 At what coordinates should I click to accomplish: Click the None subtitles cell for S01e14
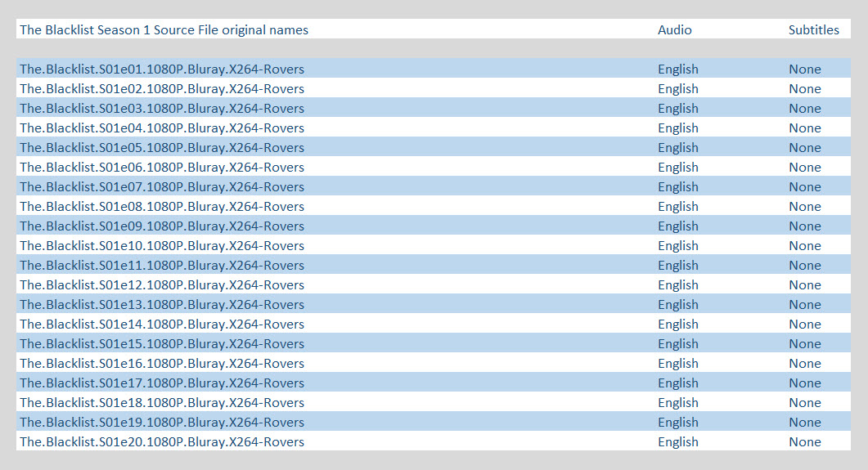coord(805,325)
